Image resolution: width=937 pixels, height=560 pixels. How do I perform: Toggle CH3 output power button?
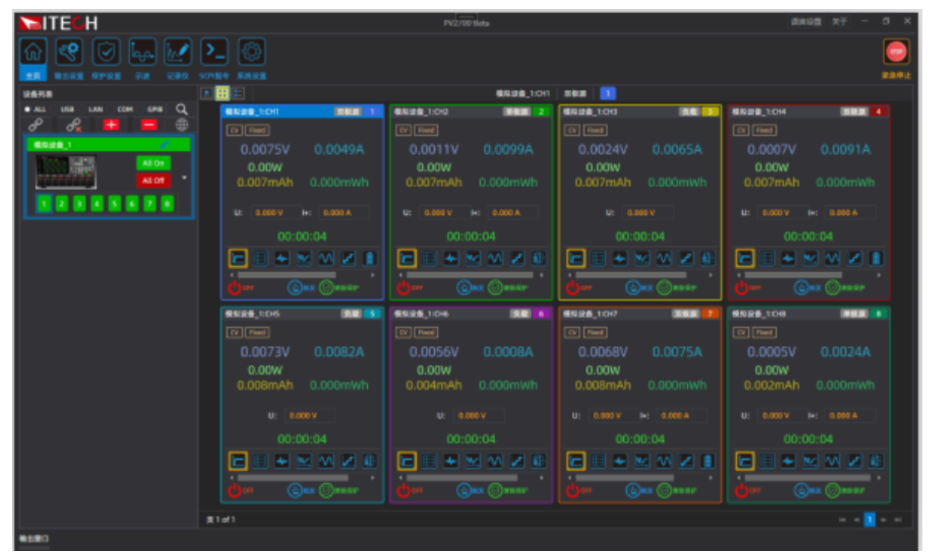(x=572, y=288)
